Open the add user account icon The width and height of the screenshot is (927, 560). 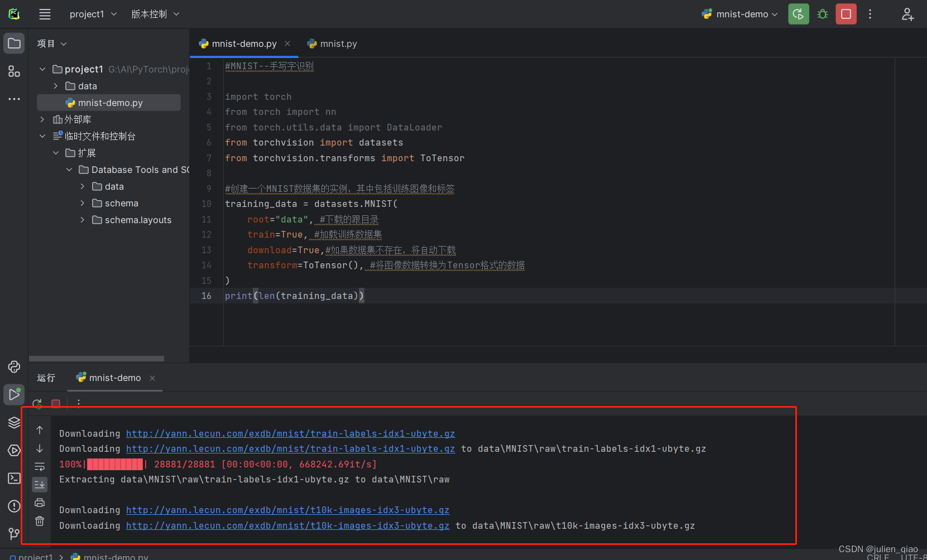pos(907,14)
